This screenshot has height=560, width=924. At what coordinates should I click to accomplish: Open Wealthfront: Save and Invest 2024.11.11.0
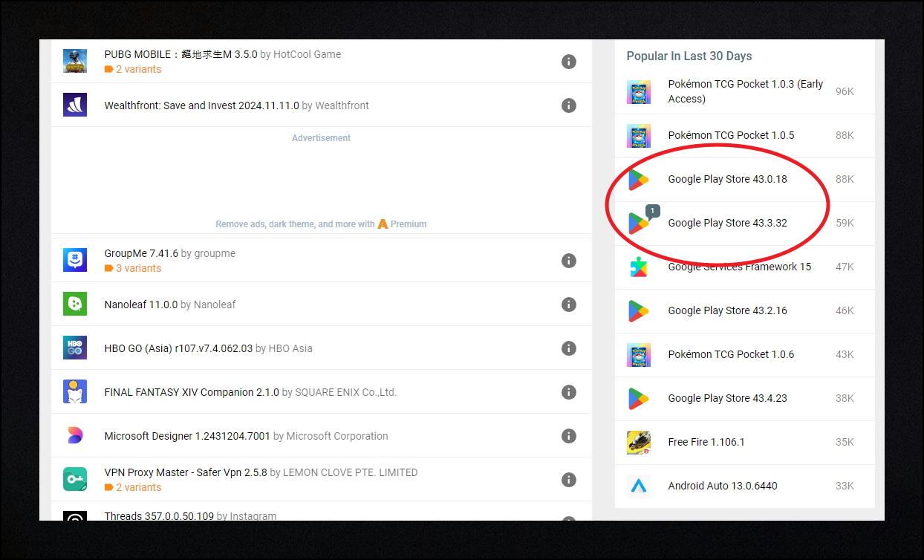(x=201, y=105)
